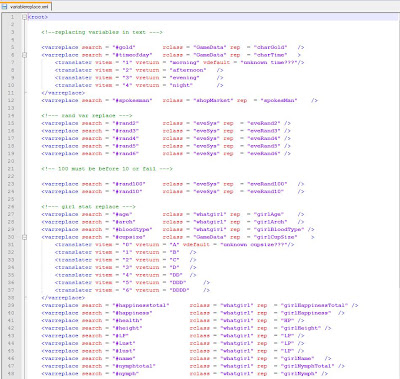Collapse the #timeofday varreplace fold marker on line 6
The width and height of the screenshot is (400, 379).
click(x=24, y=55)
